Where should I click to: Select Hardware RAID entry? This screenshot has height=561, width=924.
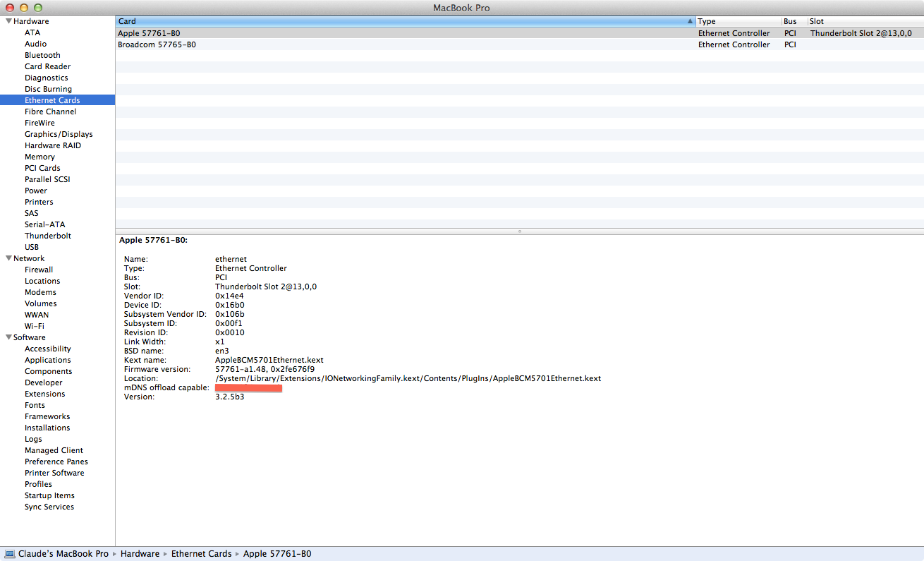(53, 145)
